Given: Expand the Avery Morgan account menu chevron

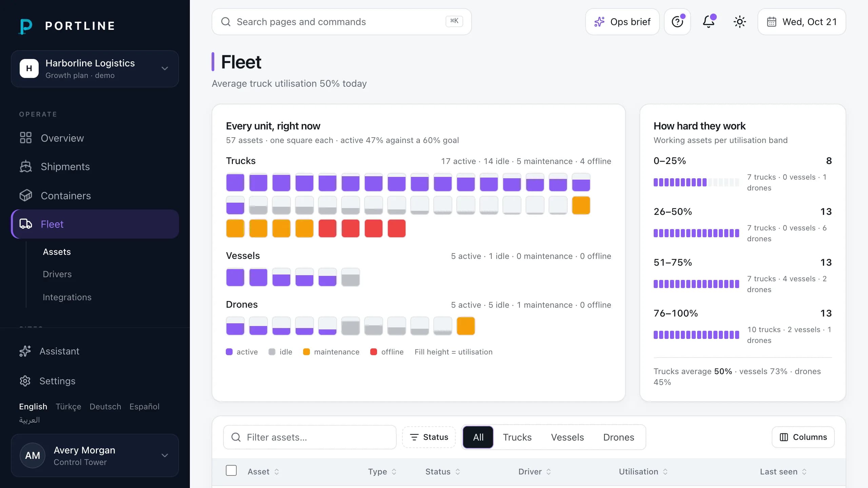Looking at the screenshot, I should (165, 455).
